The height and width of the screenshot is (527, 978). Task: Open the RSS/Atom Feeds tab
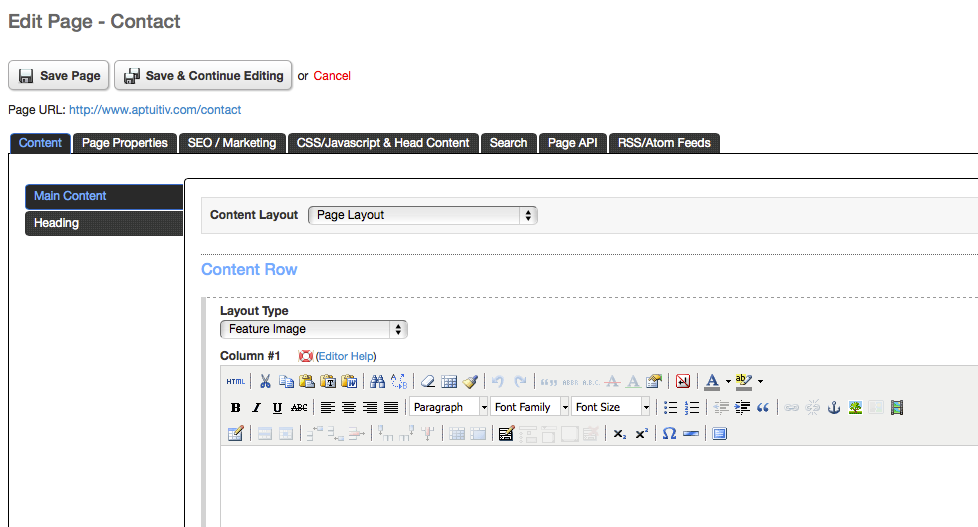pyautogui.click(x=664, y=143)
